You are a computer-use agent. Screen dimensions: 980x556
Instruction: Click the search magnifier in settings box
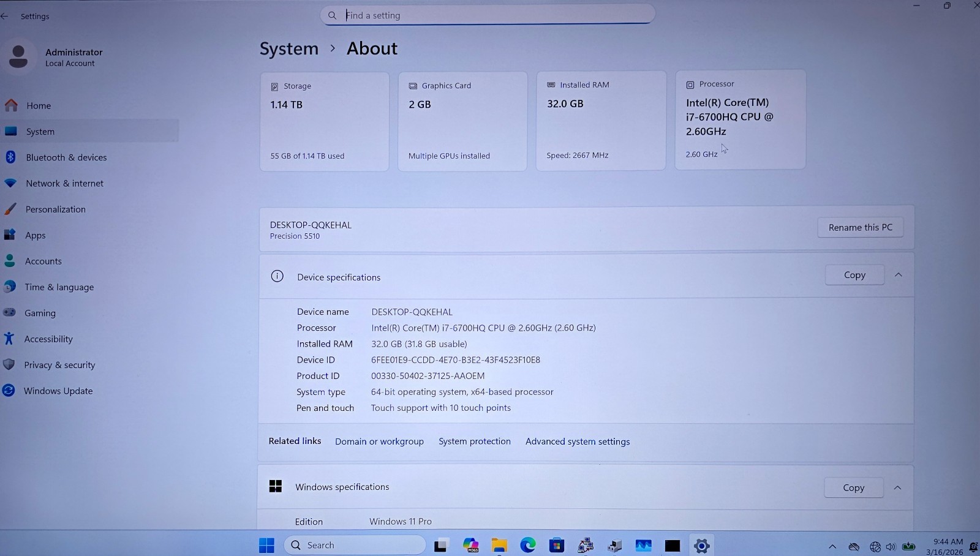click(332, 15)
